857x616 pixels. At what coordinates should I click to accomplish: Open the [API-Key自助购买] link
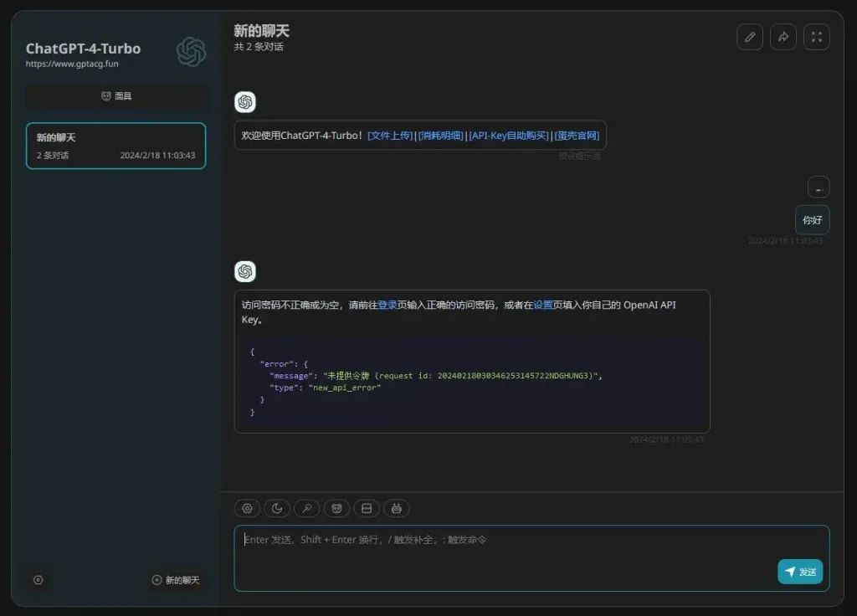click(x=508, y=136)
